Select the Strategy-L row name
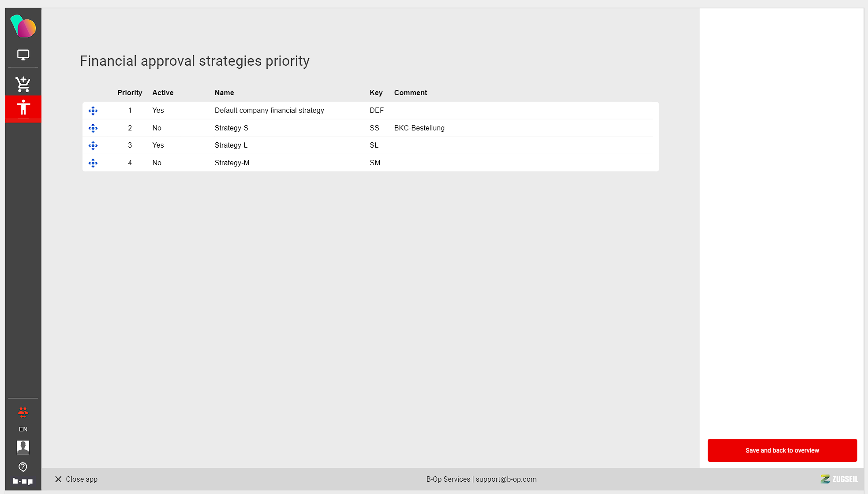The width and height of the screenshot is (868, 494). click(x=231, y=145)
